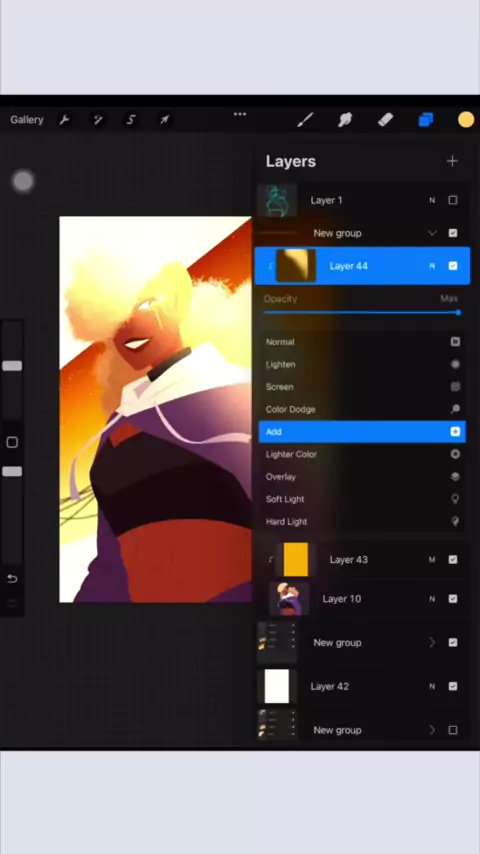Select the Eraser tool
The image size is (480, 854).
[x=385, y=120]
